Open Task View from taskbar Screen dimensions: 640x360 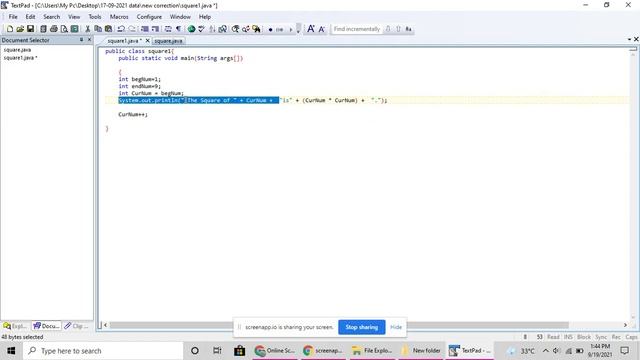click(x=217, y=351)
